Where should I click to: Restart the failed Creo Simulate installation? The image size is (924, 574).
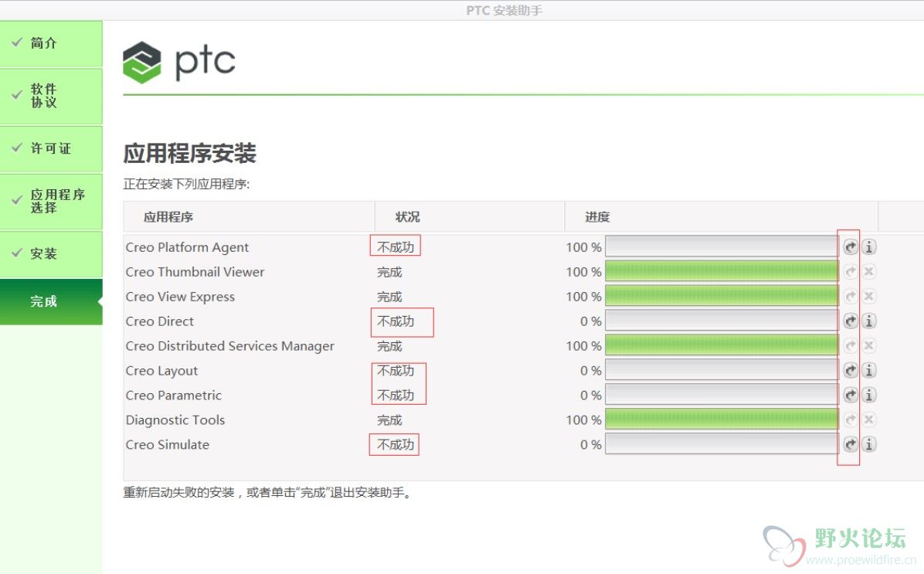click(x=850, y=444)
